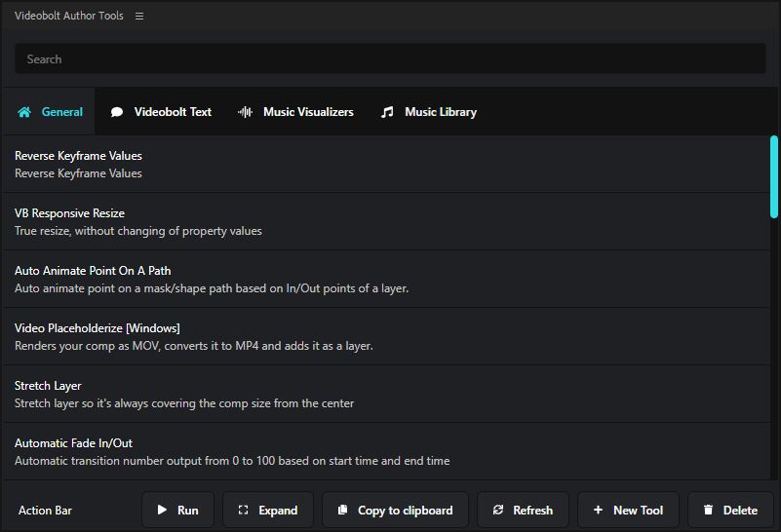The height and width of the screenshot is (532, 781).
Task: Select the VB Responsive Resize tool
Action: (x=386, y=221)
